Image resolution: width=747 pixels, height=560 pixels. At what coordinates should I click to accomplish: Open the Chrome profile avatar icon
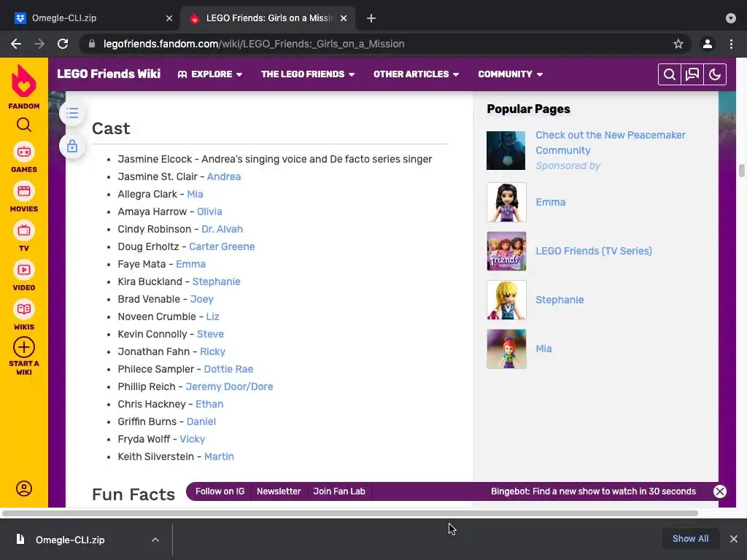point(708,44)
